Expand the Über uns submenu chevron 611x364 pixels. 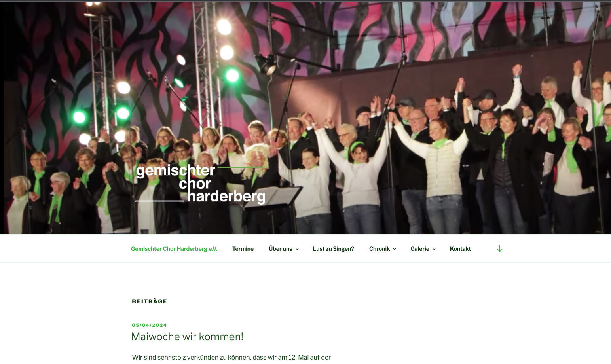pos(297,249)
